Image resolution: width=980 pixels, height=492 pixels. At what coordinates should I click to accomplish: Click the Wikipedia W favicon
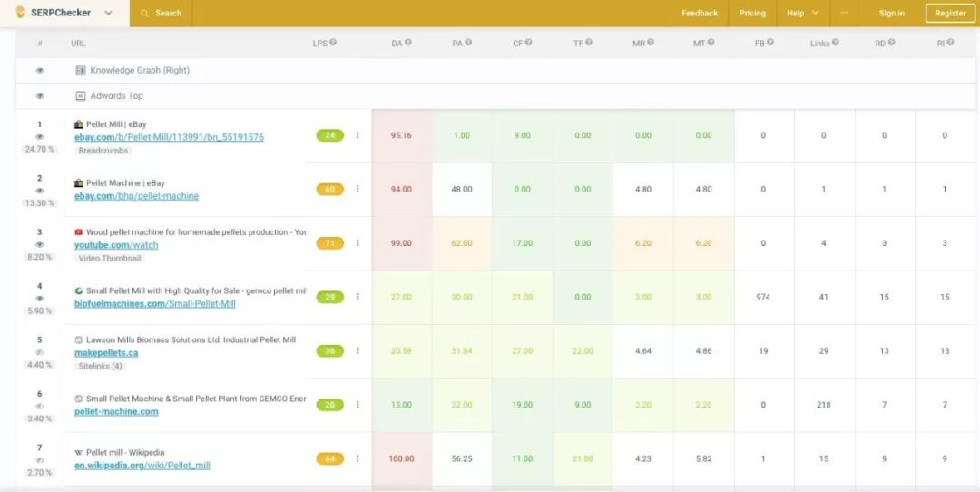[79, 453]
